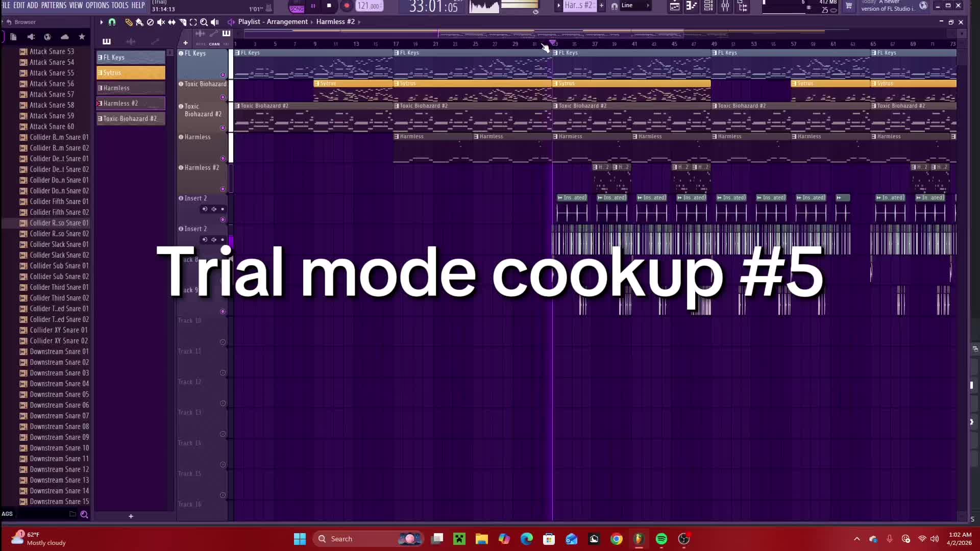Screen dimensions: 980x551
Task: Open the VIEW menu
Action: 76,5
